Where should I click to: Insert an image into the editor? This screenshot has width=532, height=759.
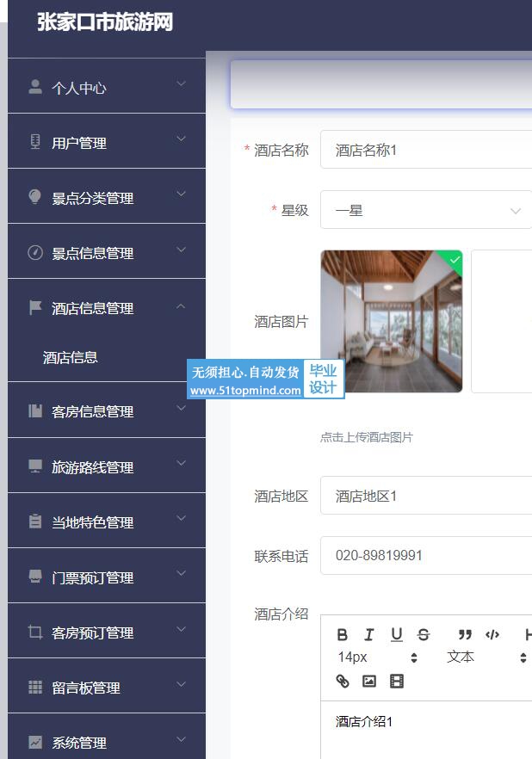point(368,681)
